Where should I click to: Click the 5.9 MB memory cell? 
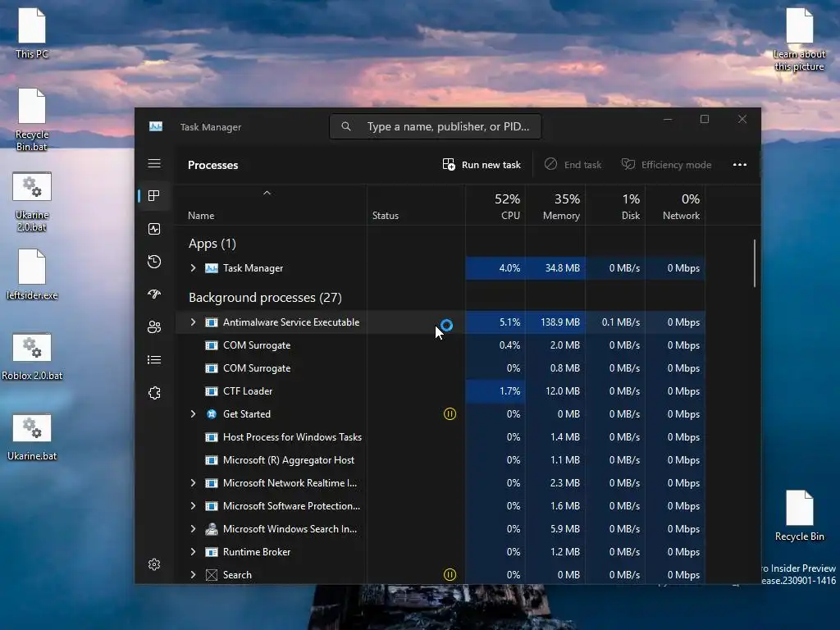555,529
